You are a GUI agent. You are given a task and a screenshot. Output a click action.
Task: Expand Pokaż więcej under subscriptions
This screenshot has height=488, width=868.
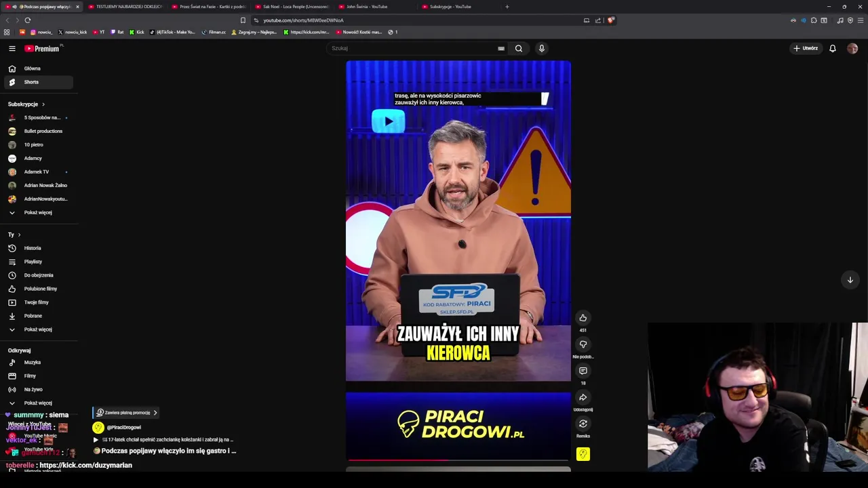click(38, 212)
